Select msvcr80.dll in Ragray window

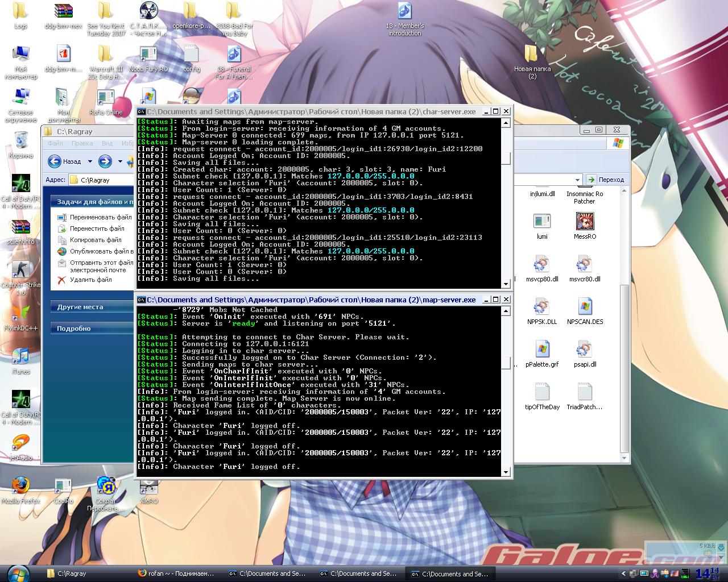585,269
